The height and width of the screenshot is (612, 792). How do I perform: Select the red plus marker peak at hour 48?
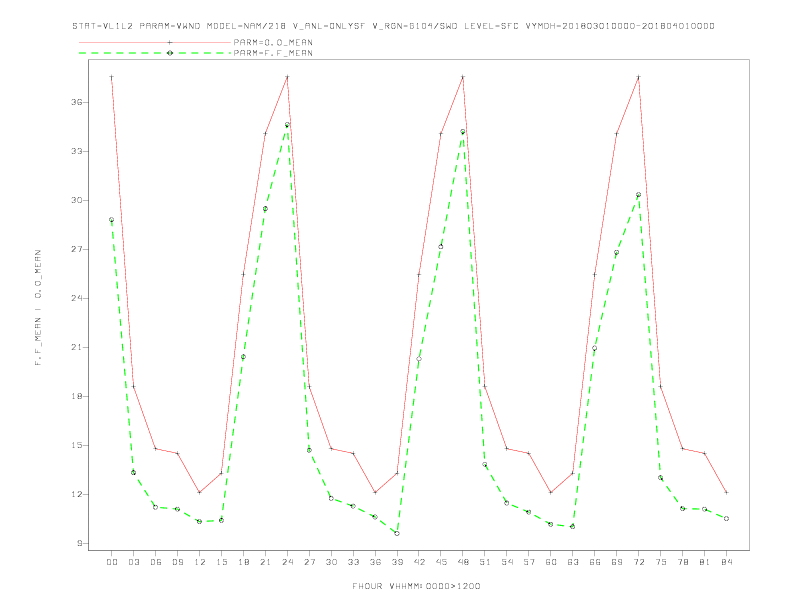[463, 77]
